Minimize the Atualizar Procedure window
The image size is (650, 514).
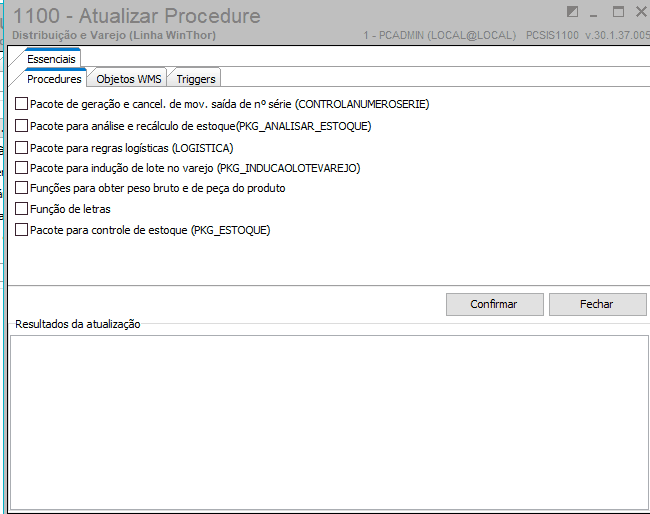point(594,13)
